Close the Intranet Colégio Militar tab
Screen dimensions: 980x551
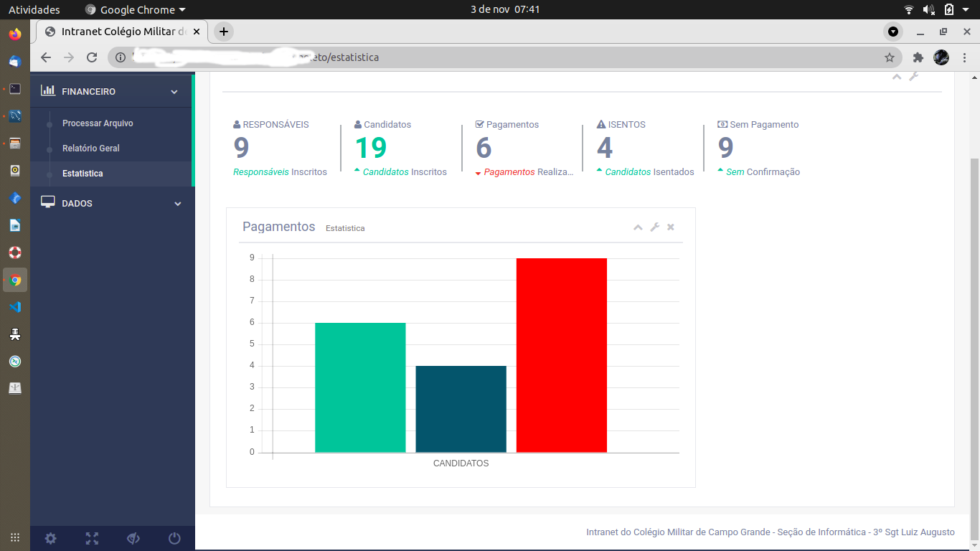(197, 32)
